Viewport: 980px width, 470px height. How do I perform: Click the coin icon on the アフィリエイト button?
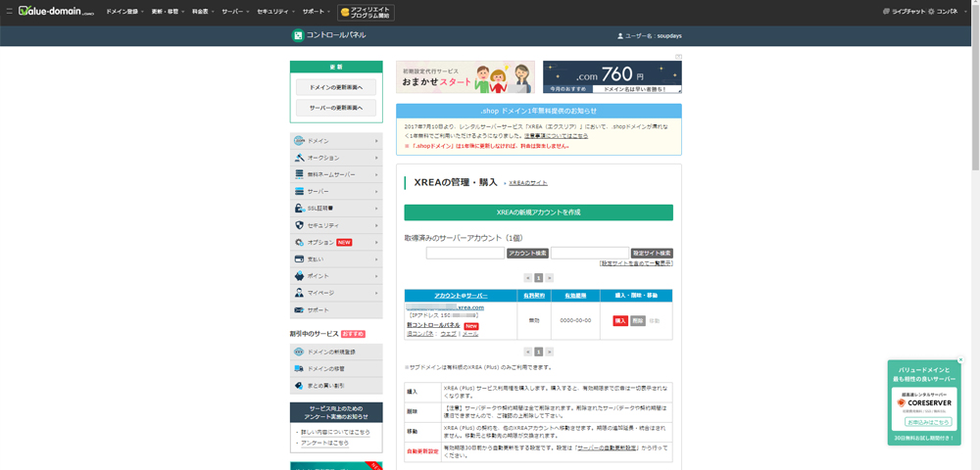click(344, 13)
